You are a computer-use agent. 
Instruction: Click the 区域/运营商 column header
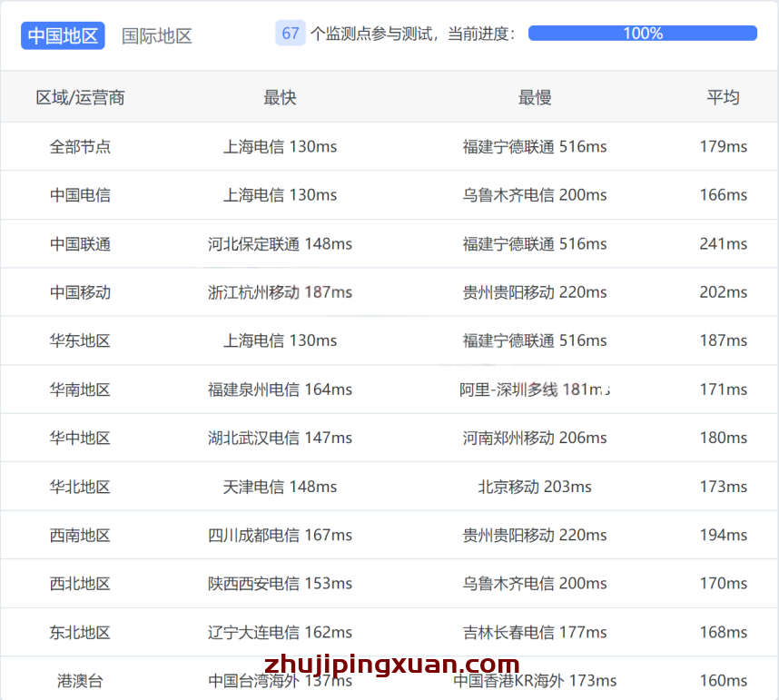tap(80, 97)
